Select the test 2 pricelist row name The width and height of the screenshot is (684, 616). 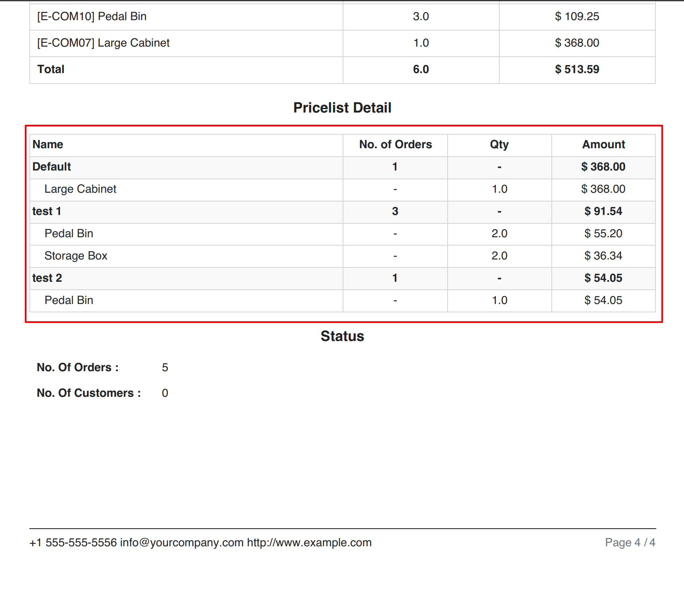(47, 278)
